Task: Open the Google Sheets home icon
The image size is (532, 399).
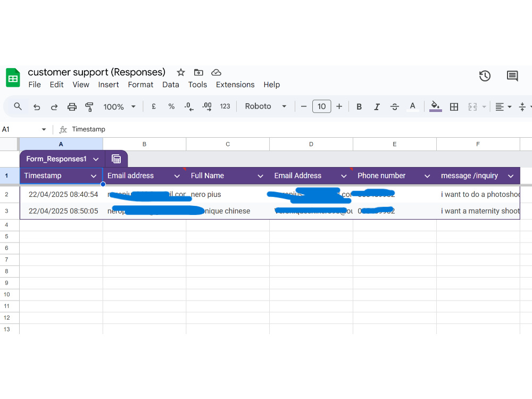Action: [x=13, y=78]
